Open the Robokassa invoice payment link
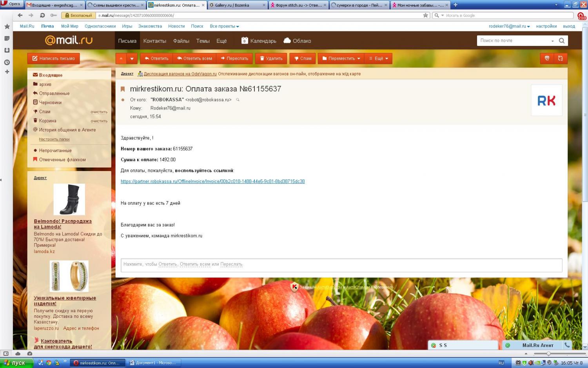The height and width of the screenshot is (368, 588). click(212, 181)
